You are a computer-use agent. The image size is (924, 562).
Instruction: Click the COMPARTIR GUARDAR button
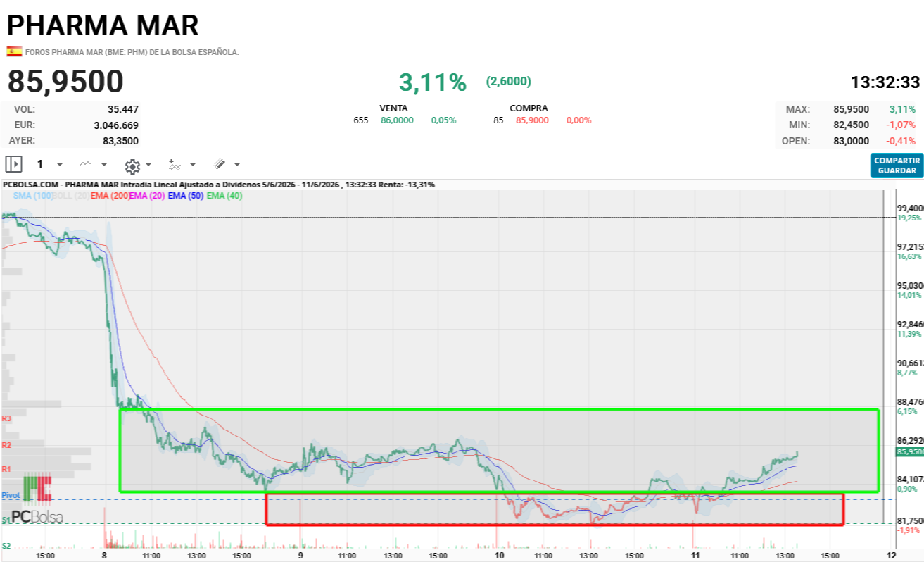point(897,166)
